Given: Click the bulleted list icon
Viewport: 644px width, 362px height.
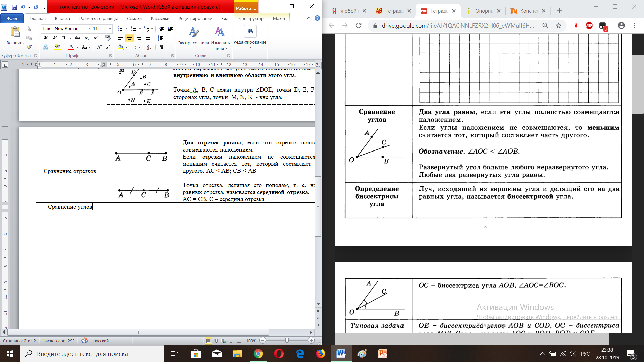Looking at the screenshot, I should [120, 29].
